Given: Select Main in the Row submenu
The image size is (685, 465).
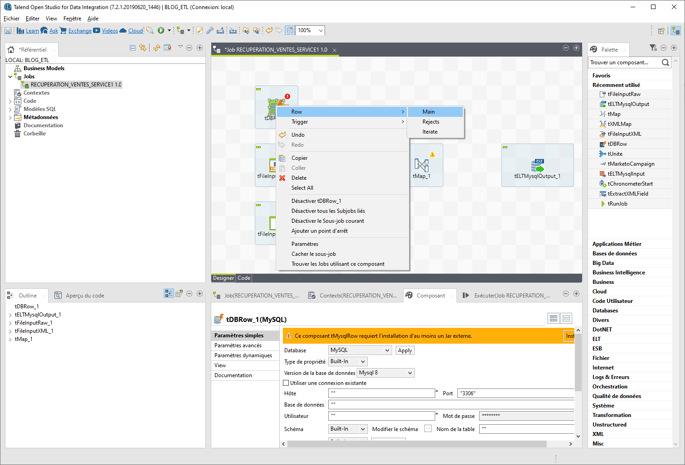Looking at the screenshot, I should coord(436,112).
